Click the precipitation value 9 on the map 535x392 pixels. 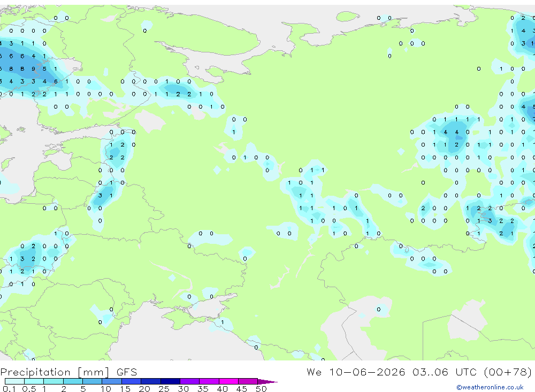(33, 69)
